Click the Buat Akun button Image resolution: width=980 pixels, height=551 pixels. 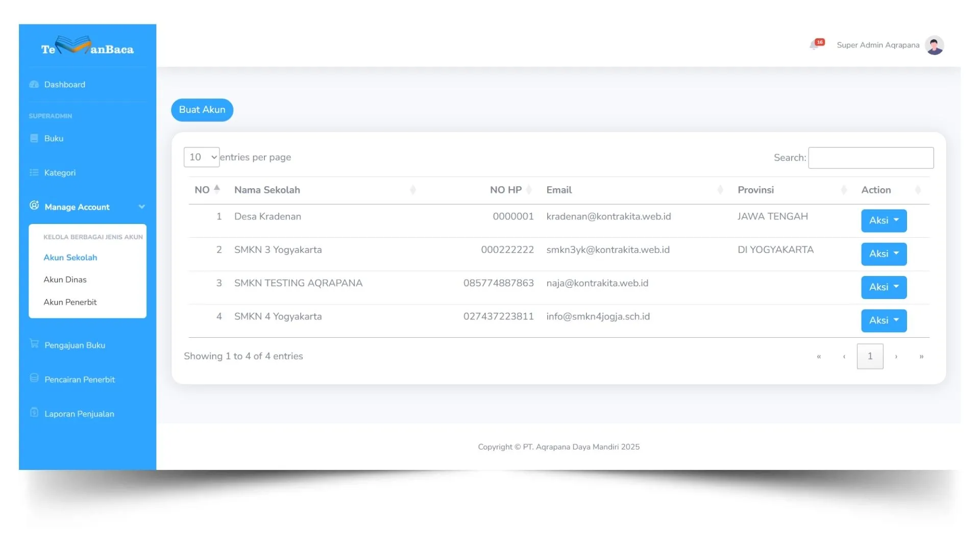pyautogui.click(x=202, y=110)
